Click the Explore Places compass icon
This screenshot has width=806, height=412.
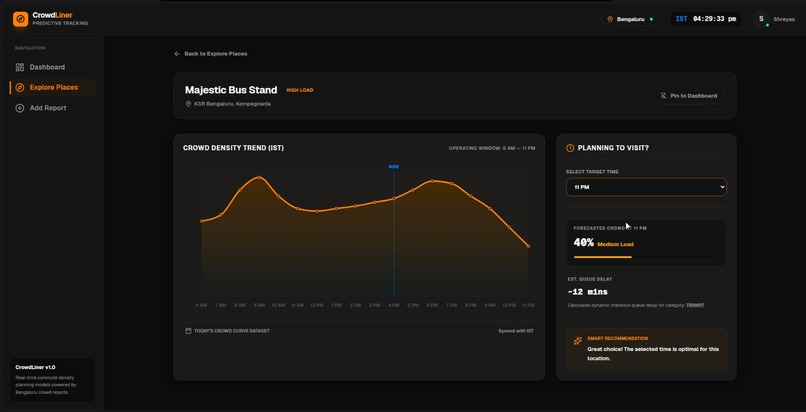(x=20, y=87)
